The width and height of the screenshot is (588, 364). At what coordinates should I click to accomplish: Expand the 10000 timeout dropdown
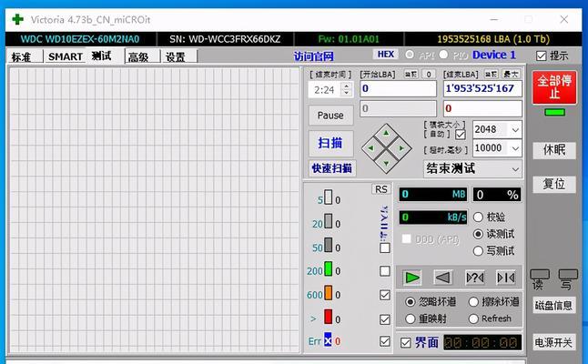[515, 148]
